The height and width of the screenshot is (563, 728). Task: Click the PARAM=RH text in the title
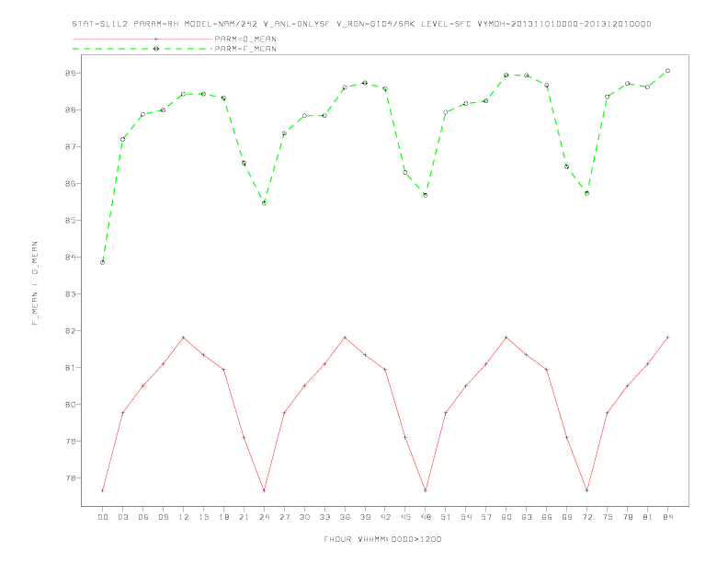click(x=156, y=24)
